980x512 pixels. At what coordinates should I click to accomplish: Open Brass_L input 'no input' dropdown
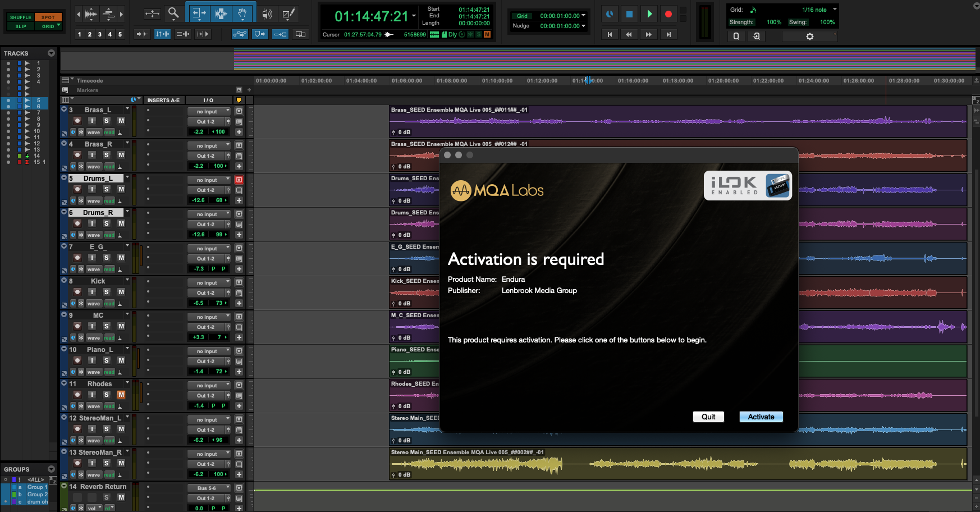point(209,112)
